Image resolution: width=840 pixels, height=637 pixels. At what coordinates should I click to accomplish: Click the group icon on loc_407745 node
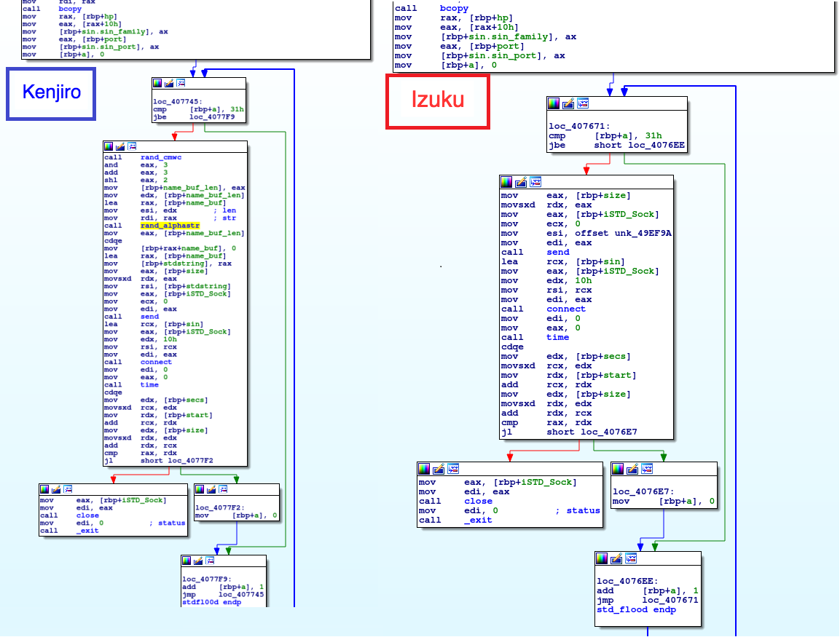tap(181, 84)
